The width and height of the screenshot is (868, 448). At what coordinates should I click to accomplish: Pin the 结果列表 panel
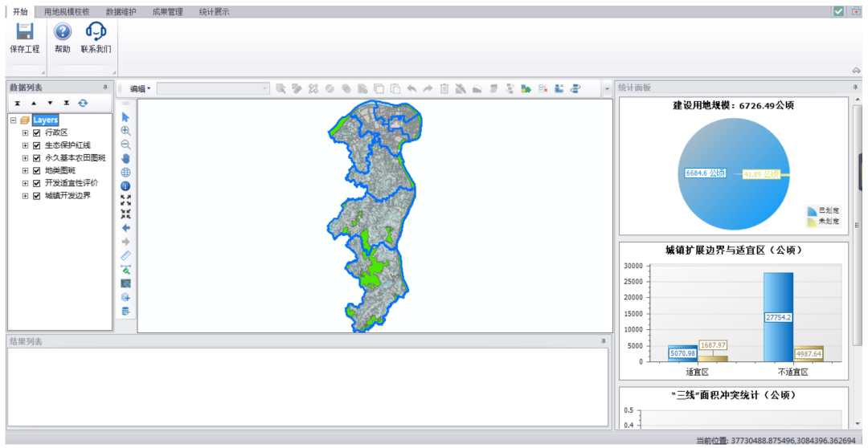click(604, 341)
